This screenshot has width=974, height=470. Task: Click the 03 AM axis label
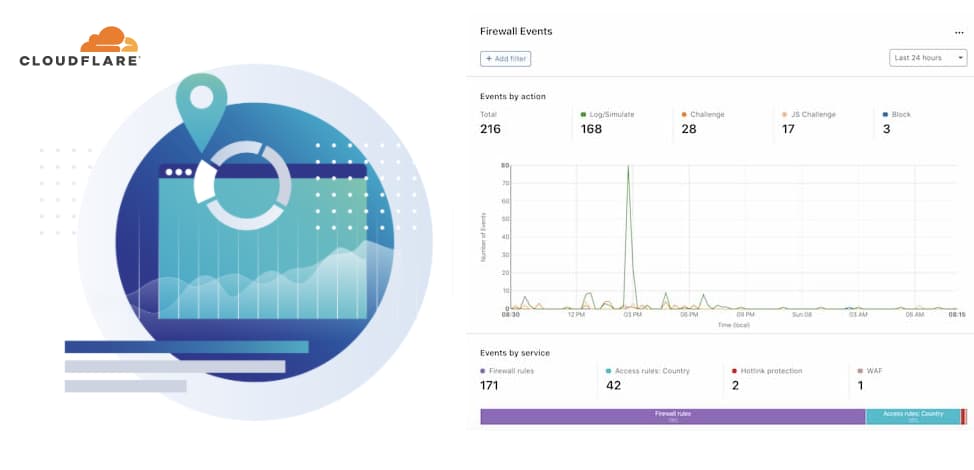pyautogui.click(x=858, y=315)
